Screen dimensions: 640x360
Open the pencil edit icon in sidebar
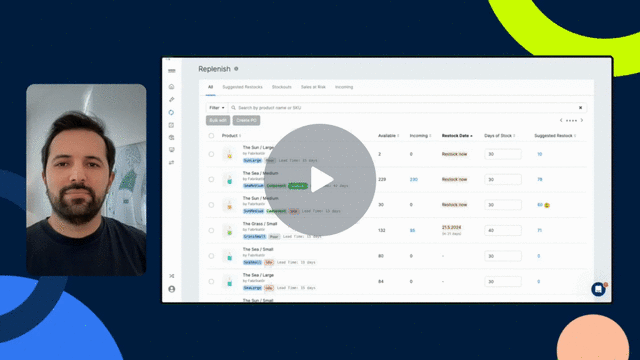[x=171, y=99]
